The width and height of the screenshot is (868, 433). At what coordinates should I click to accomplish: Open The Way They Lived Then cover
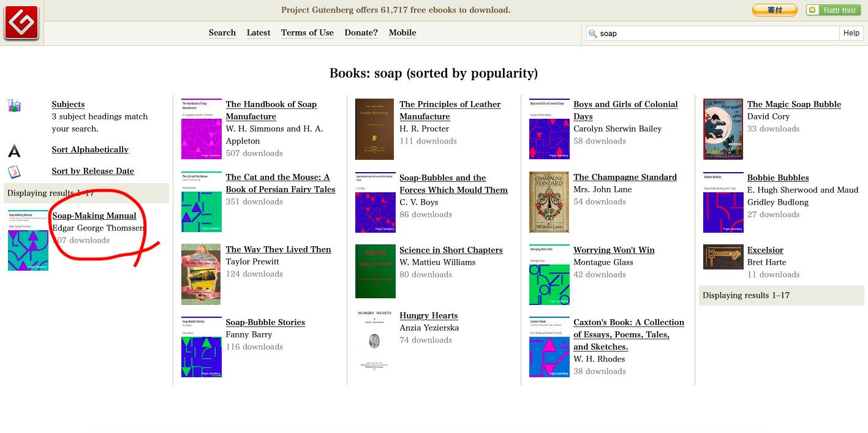point(201,274)
